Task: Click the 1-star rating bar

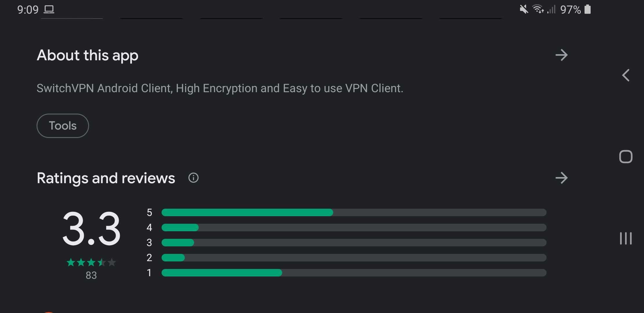Action: click(x=354, y=273)
